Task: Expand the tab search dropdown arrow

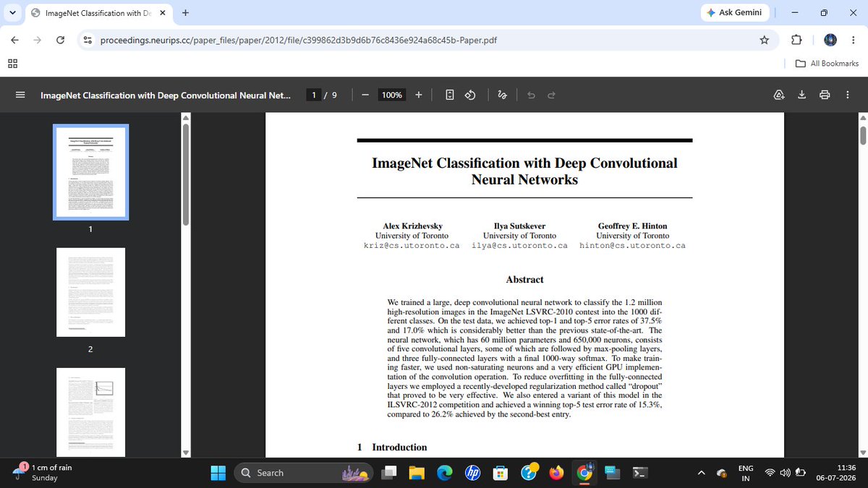Action: pos(13,13)
